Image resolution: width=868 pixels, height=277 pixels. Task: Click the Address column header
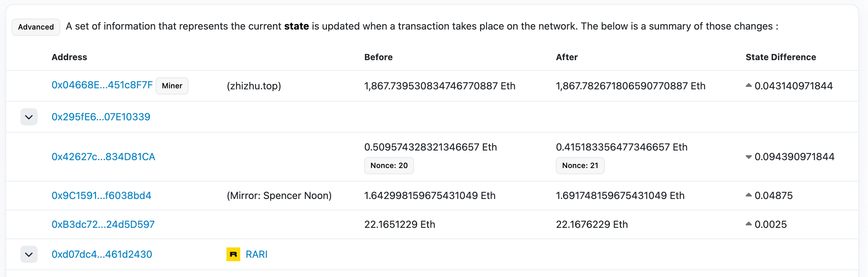(69, 57)
